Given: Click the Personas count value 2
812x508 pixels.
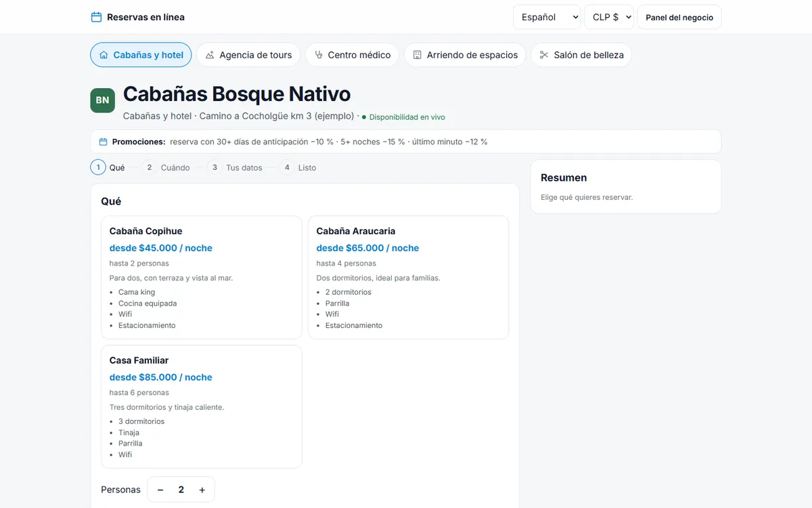Looking at the screenshot, I should (x=181, y=490).
